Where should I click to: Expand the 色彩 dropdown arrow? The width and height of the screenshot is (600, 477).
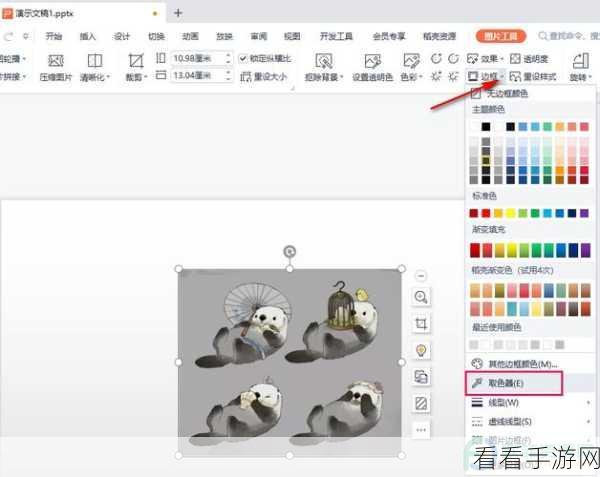click(x=420, y=77)
